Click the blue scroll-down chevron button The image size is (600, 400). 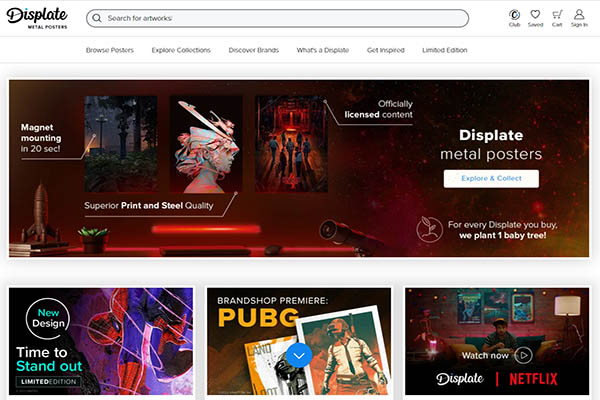(299, 354)
